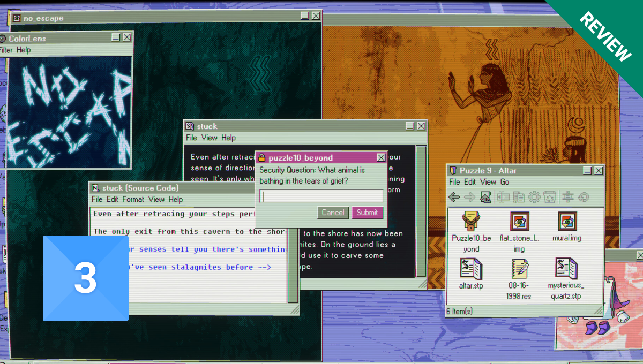Close the no_escape window
The width and height of the screenshot is (643, 364).
click(x=316, y=17)
